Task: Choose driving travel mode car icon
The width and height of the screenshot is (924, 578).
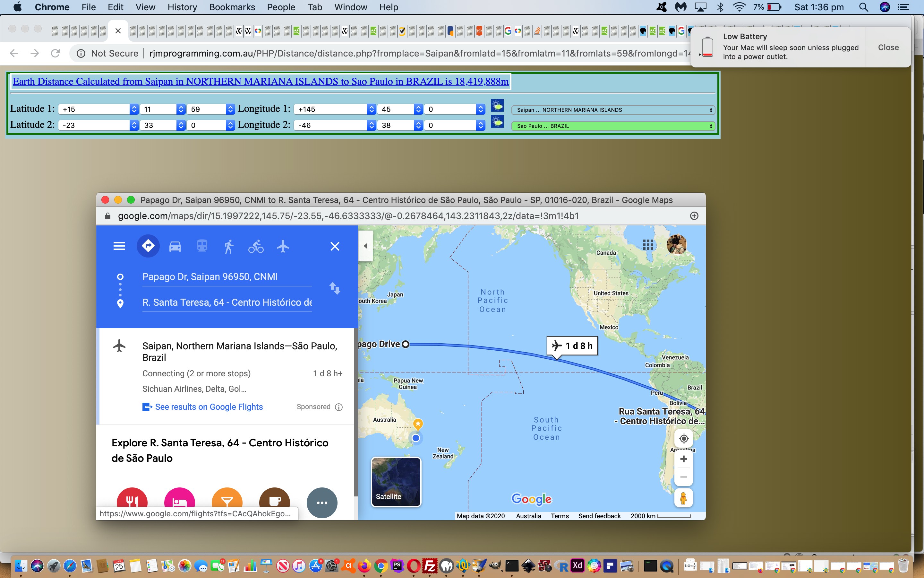Action: [x=175, y=247]
